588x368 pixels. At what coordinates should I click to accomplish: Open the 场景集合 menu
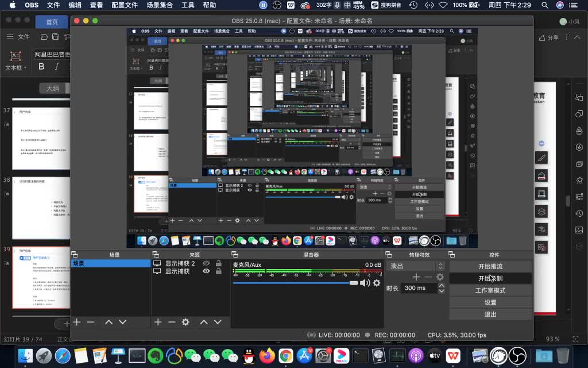(160, 5)
